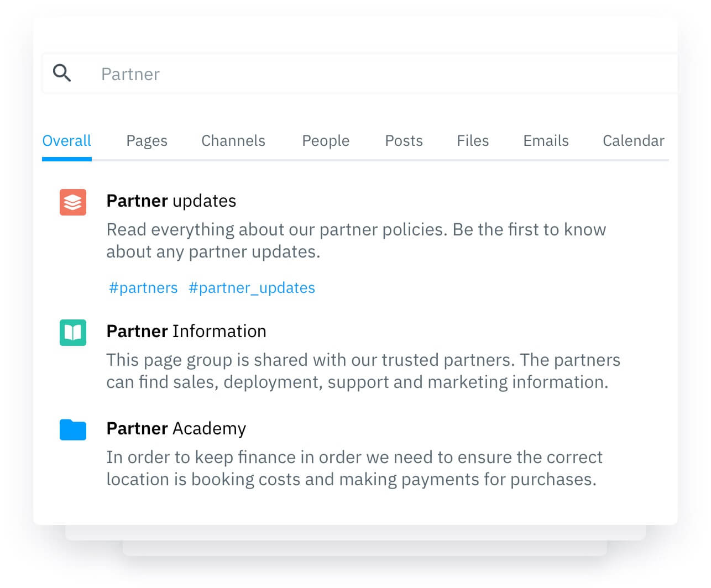Select the Overall tab
Screen dimensions: 711x588
pos(66,141)
